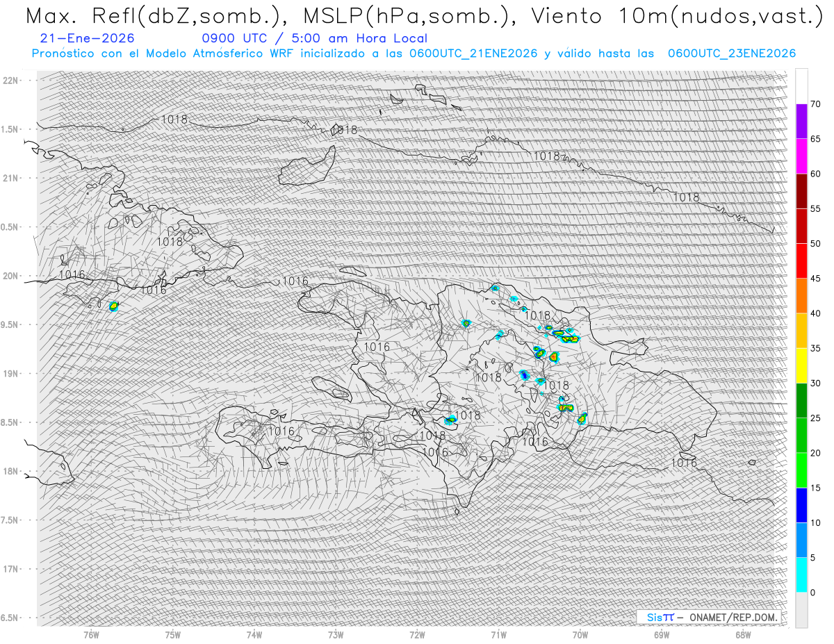Click the light blue 5-10 dBZ segment
The height and width of the screenshot is (644, 834).
[801, 540]
